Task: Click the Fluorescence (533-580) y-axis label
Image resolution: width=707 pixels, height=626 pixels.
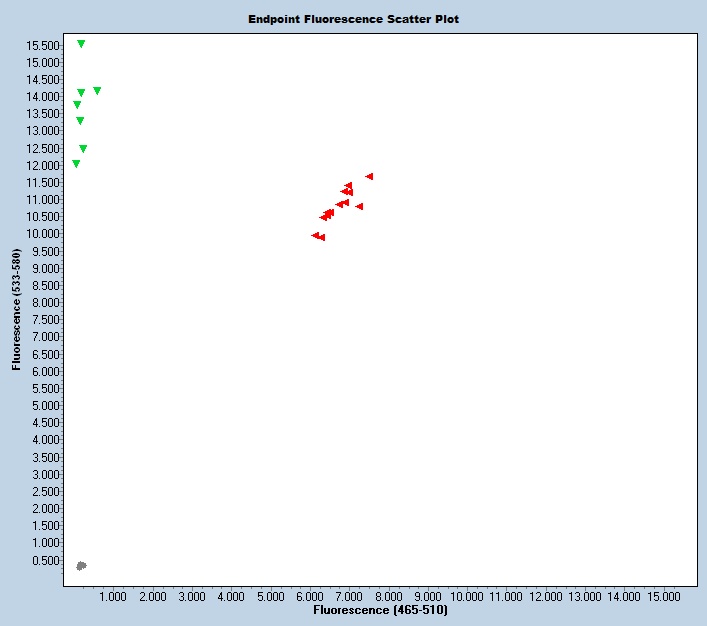Action: click(17, 309)
